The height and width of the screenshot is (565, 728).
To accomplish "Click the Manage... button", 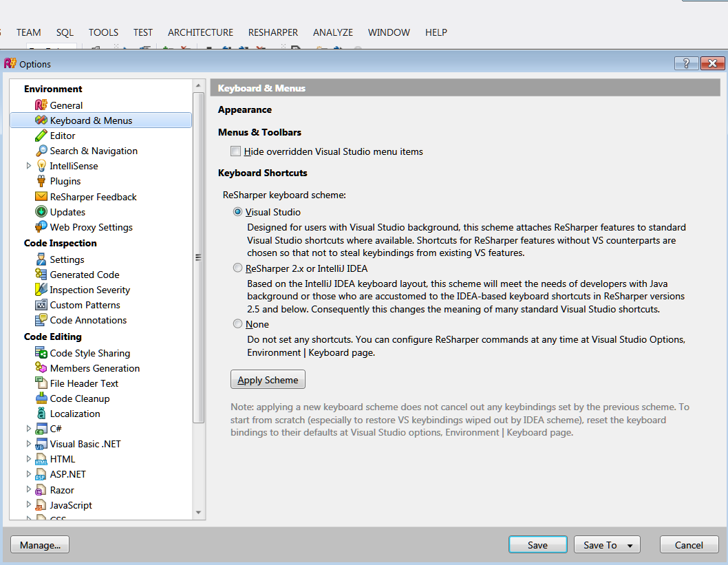I will (40, 545).
